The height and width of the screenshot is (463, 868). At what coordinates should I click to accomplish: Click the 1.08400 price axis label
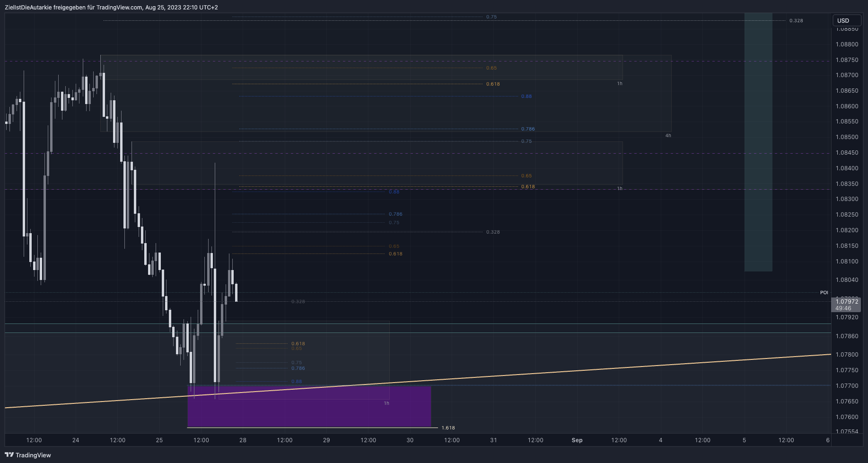(847, 168)
